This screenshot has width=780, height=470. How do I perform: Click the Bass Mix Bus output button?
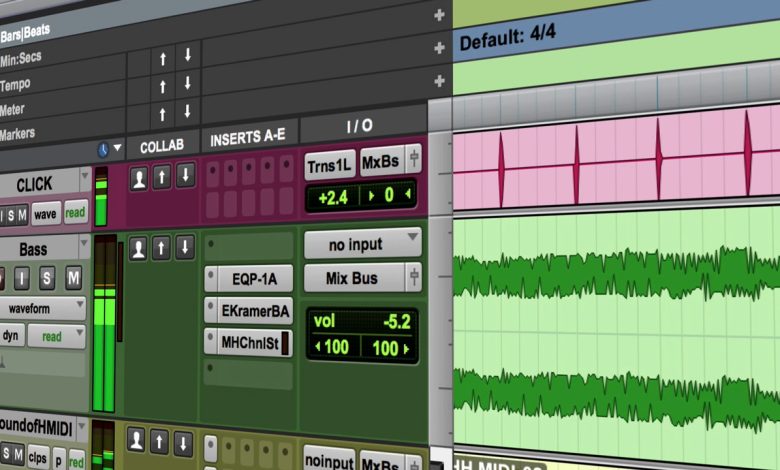tap(355, 278)
